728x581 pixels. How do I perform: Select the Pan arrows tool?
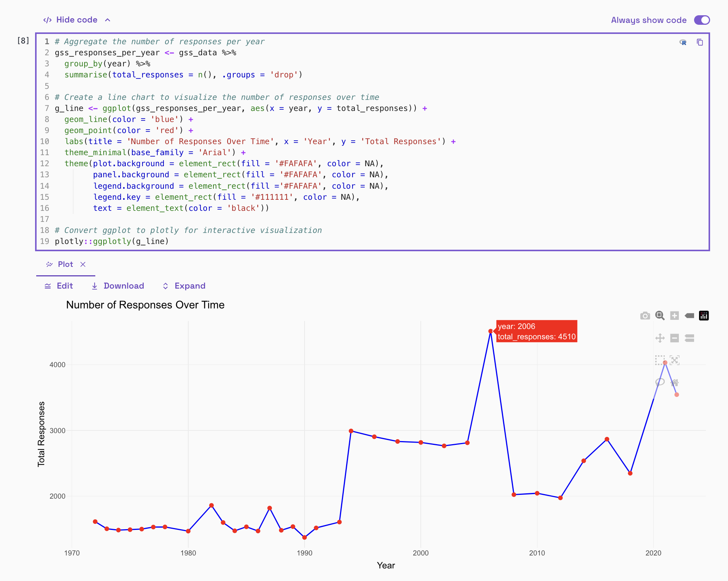tap(660, 338)
